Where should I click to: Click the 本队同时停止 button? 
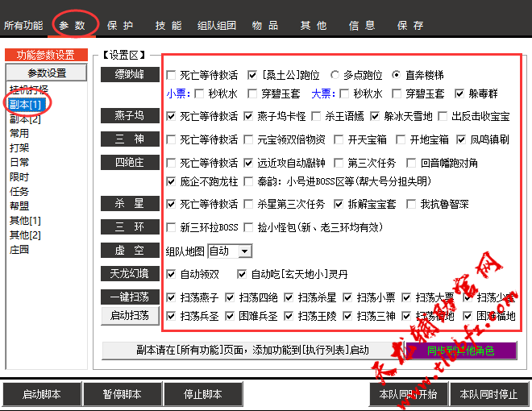tap(488, 394)
